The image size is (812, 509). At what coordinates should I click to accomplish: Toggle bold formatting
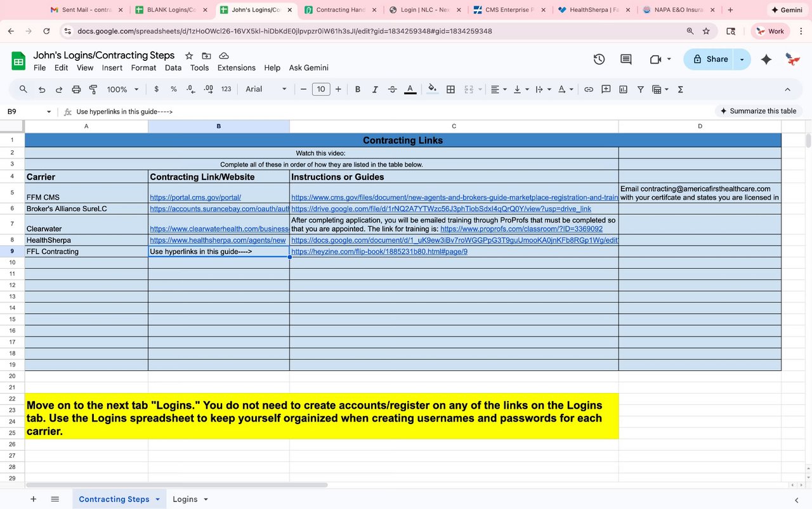click(358, 89)
